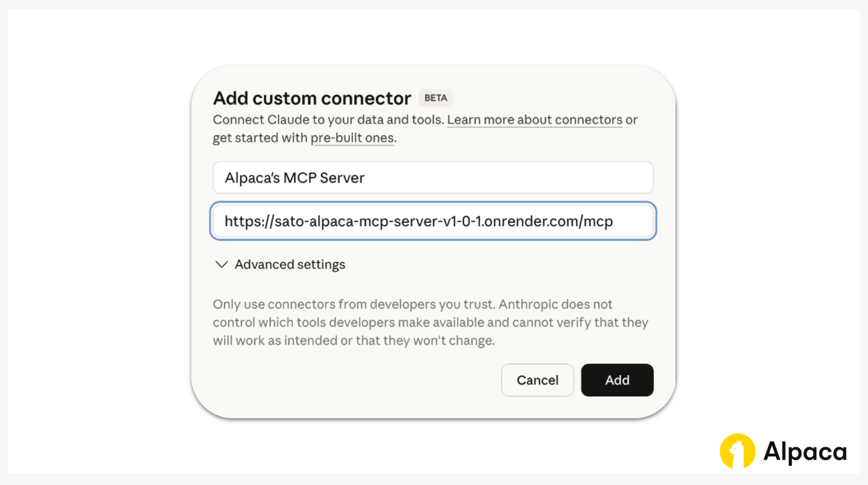
Task: Click the Alpaca wordmark text
Action: coord(805,451)
